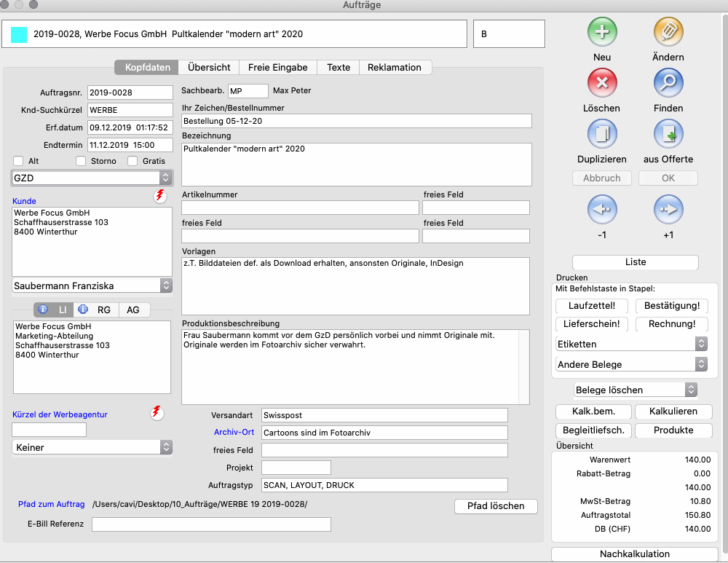The image size is (728, 563).
Task: Expand the Saubermann Franziska contact dropdown
Action: (92, 286)
